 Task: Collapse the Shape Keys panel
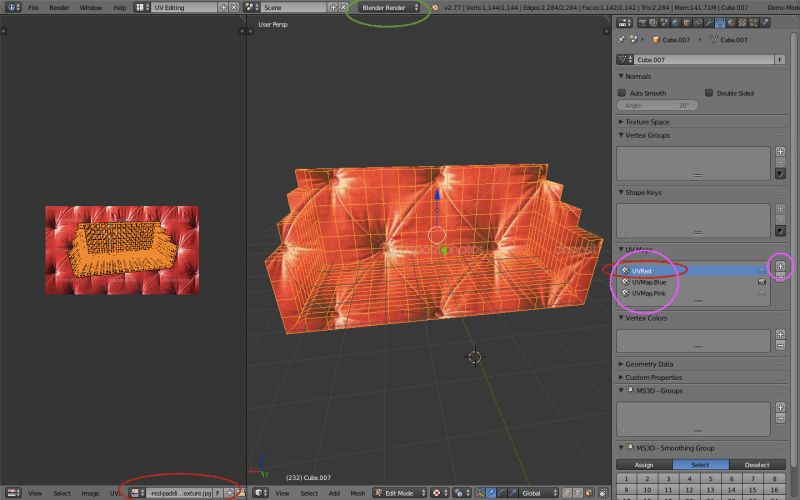(621, 192)
